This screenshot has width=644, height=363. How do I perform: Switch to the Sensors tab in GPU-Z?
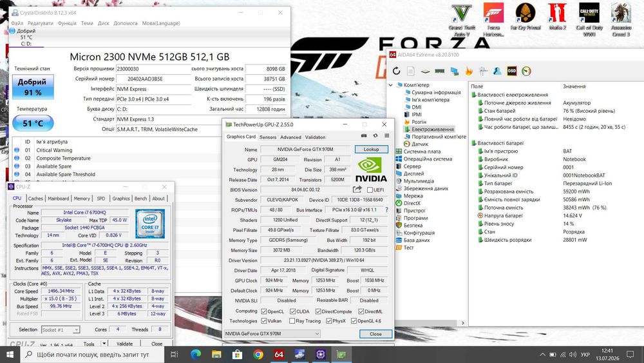pyautogui.click(x=268, y=137)
